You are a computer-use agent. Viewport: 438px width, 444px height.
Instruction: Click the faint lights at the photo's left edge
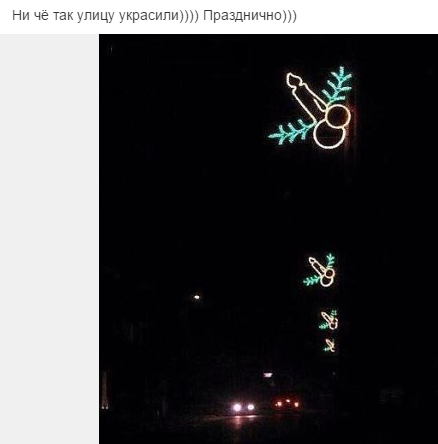point(105,391)
